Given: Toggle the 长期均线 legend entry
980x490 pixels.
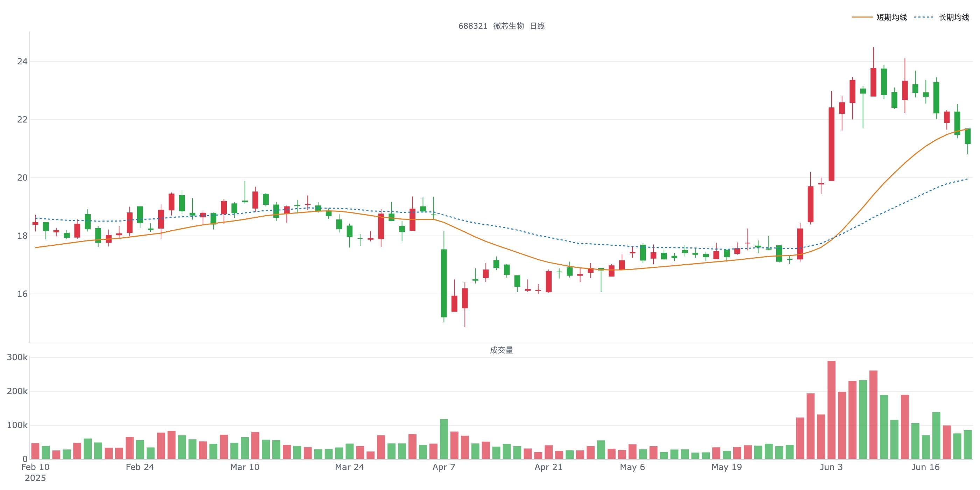Looking at the screenshot, I should click(941, 17).
